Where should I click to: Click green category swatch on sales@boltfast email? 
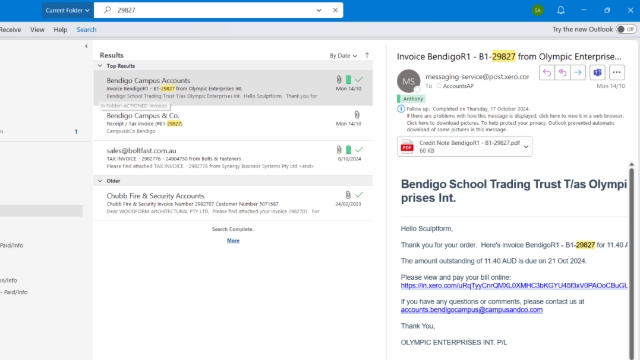tap(348, 150)
